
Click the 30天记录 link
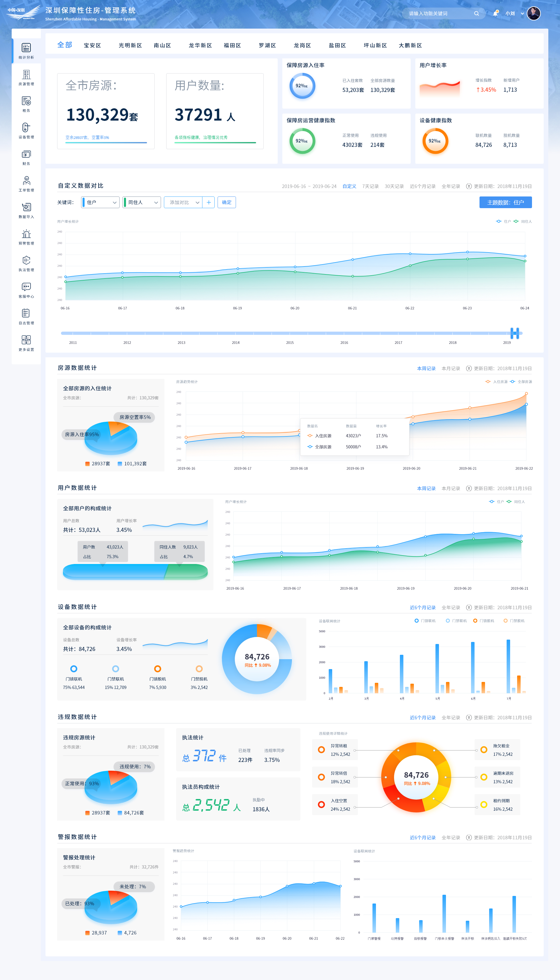[394, 186]
